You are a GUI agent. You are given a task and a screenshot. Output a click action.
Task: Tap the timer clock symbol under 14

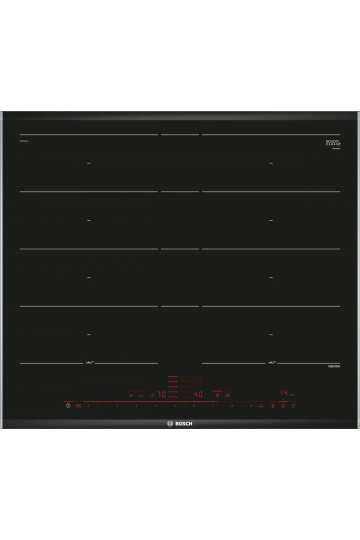pos(283,406)
